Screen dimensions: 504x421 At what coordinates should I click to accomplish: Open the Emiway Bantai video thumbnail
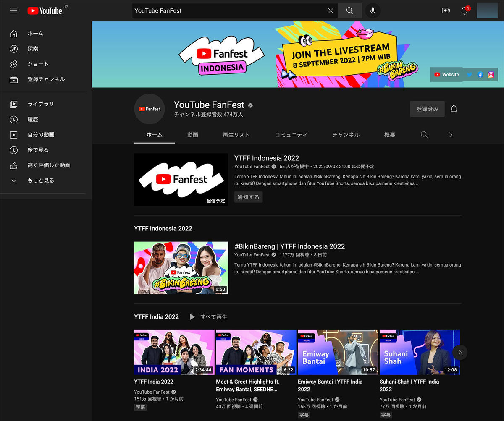point(338,352)
